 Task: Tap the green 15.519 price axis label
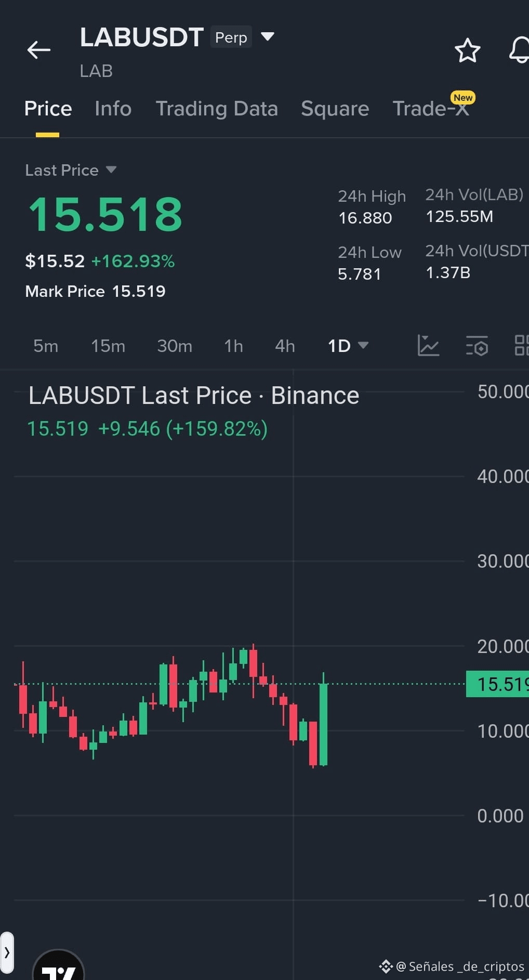point(497,684)
